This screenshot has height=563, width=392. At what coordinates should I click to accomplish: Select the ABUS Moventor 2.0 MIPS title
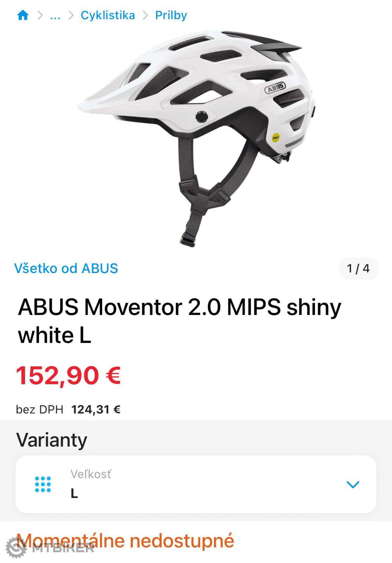[179, 321]
